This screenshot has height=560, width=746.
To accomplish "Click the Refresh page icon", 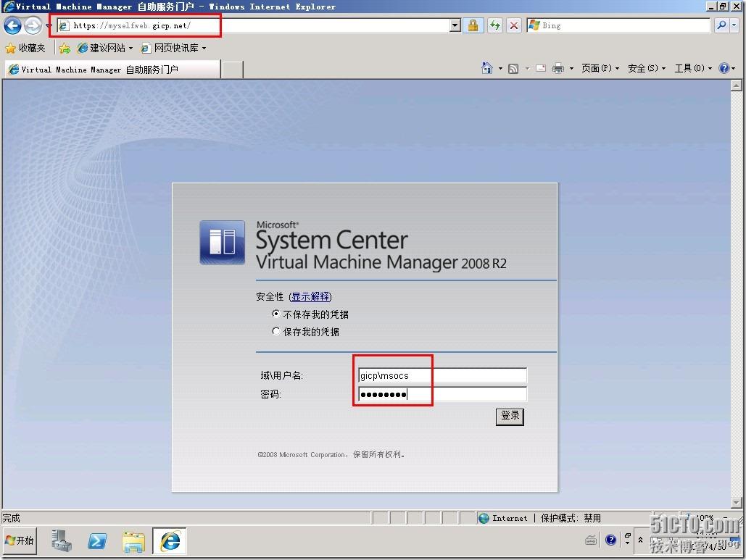I will coord(495,25).
